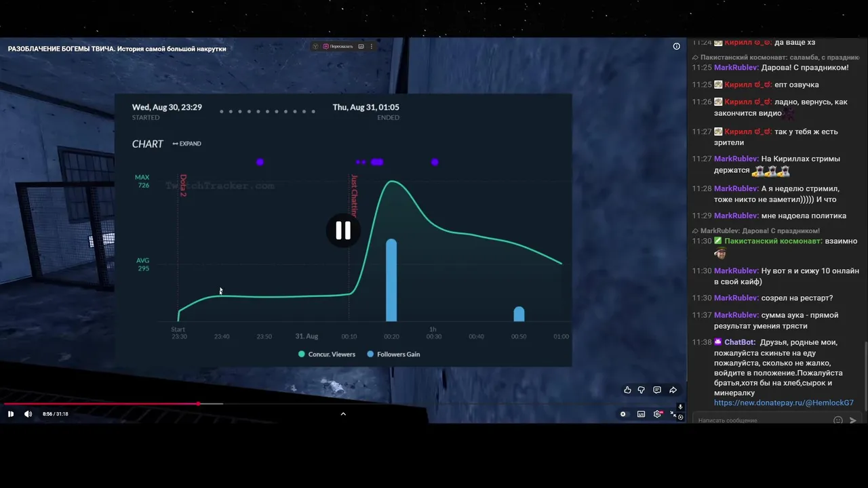Viewport: 868px width, 488px height.
Task: Open comments with the speech bubble icon
Action: pyautogui.click(x=657, y=390)
